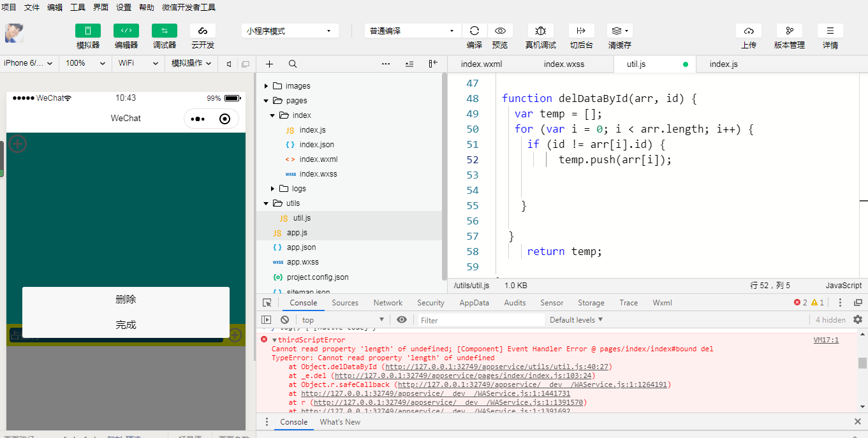Open the 文件 menu
The width and height of the screenshot is (868, 438).
[x=32, y=8]
